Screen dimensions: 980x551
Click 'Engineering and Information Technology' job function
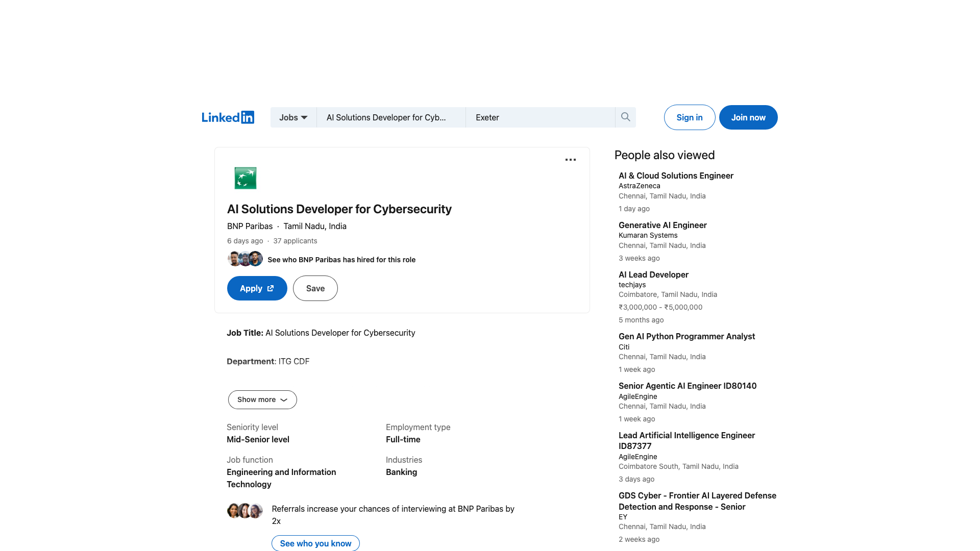coord(281,478)
